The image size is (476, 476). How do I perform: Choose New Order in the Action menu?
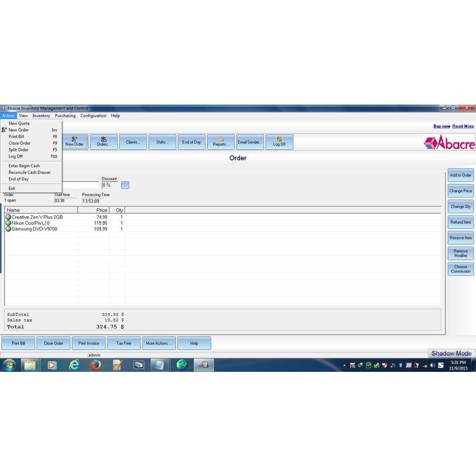[x=31, y=130]
